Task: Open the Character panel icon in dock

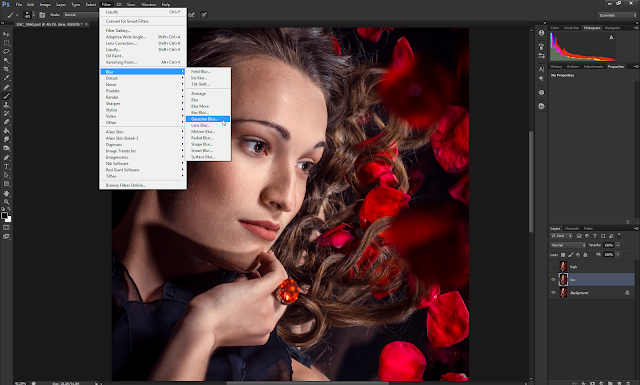Action: click(x=541, y=69)
